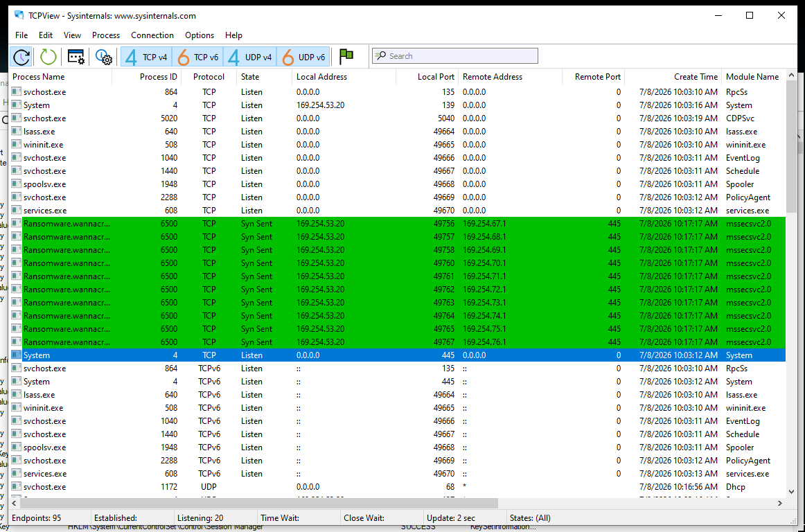Viewport: 805px width, 532px height.
Task: Select wininit.exe TCPv6 row name
Action: [x=43, y=408]
